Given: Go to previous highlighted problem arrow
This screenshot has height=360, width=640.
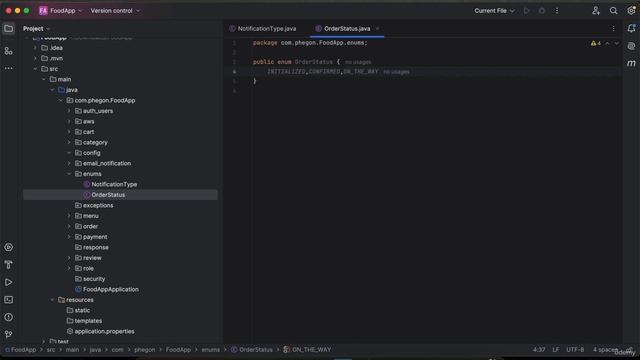Looking at the screenshot, I should click(607, 43).
